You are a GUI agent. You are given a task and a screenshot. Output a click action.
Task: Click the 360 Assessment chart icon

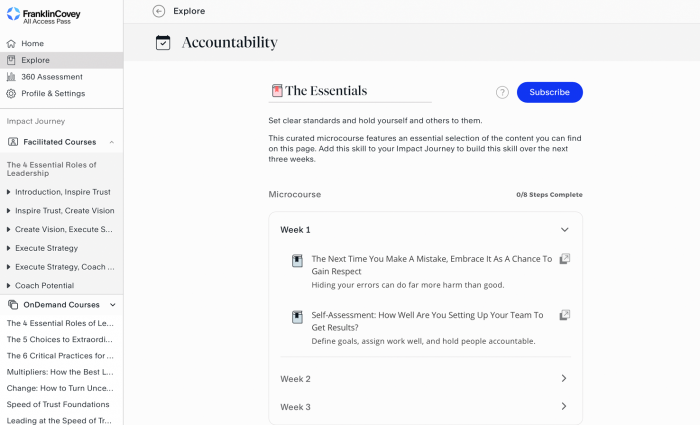pyautogui.click(x=11, y=77)
